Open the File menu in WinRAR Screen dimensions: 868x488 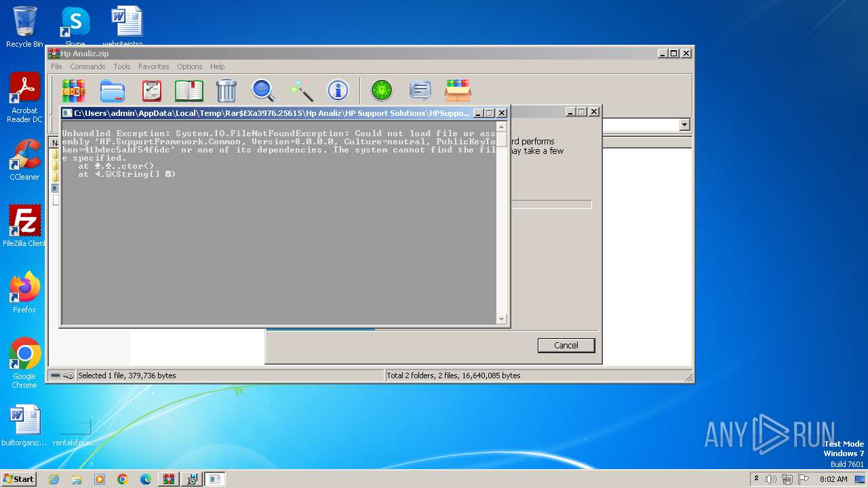[x=56, y=66]
